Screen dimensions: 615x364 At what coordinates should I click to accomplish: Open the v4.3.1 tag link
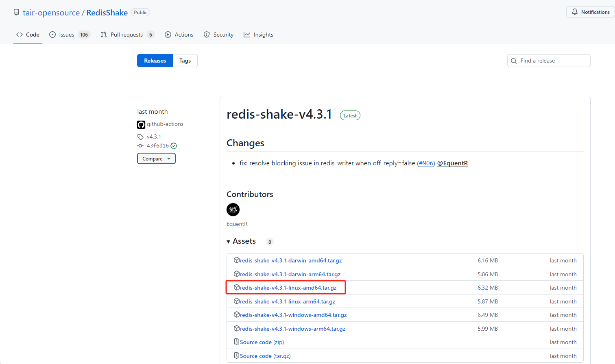154,137
